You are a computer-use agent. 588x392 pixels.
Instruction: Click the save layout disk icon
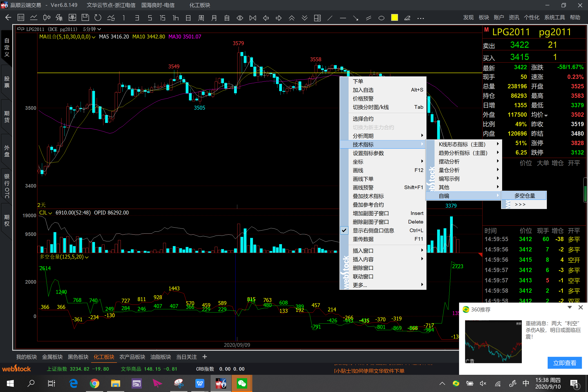coord(85,18)
